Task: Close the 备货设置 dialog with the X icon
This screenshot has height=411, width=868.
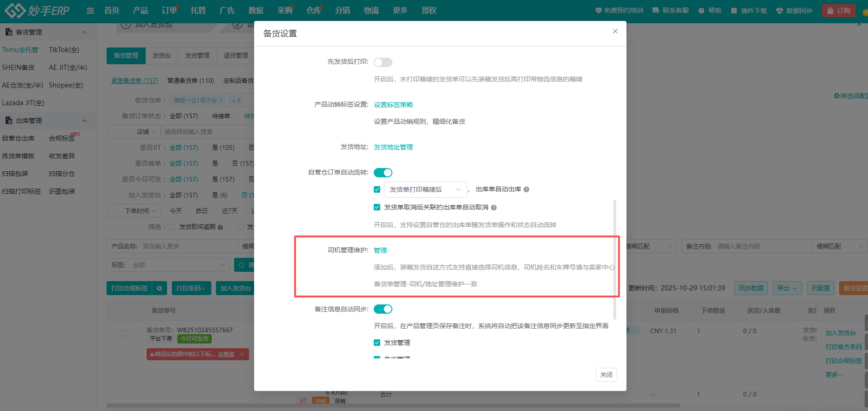Action: click(615, 31)
